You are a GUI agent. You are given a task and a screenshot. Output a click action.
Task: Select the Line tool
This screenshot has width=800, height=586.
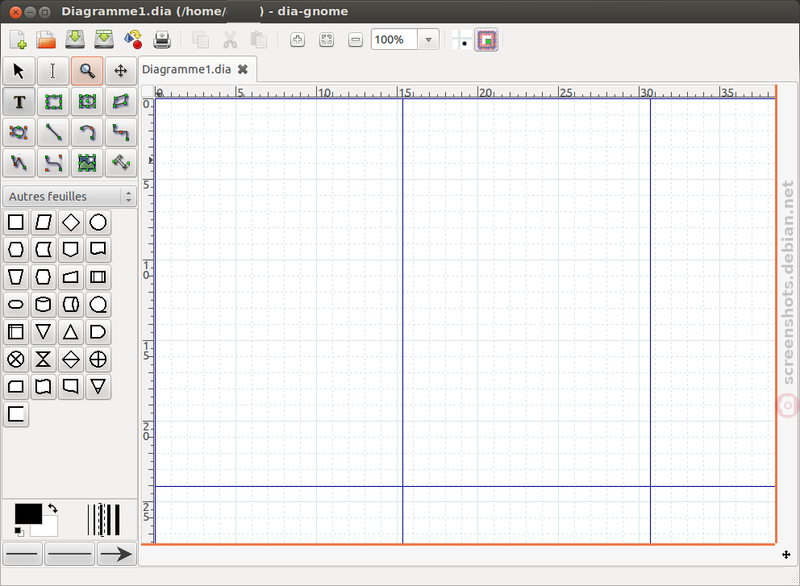tap(53, 133)
